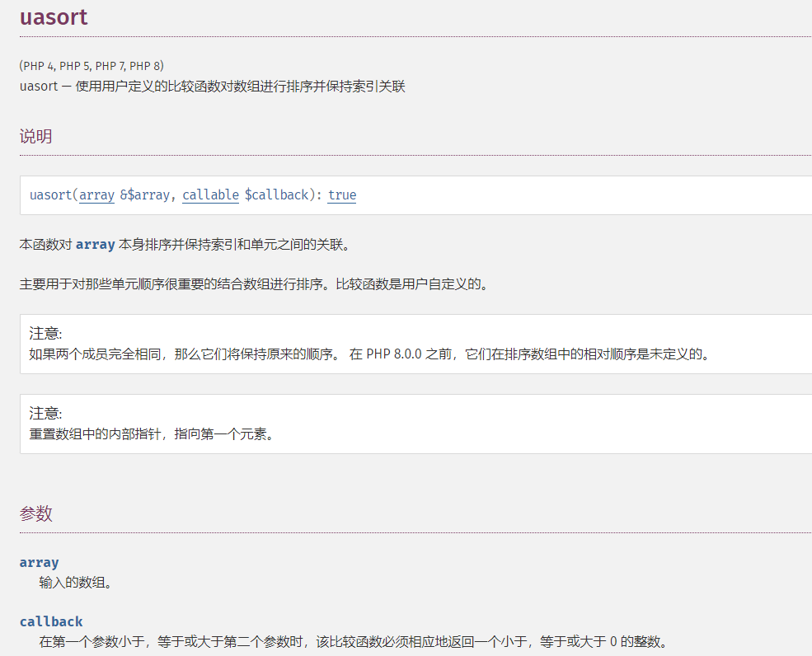The image size is (812, 656).
Task: Click the "callback" parameter name under 参数
Action: click(x=51, y=622)
